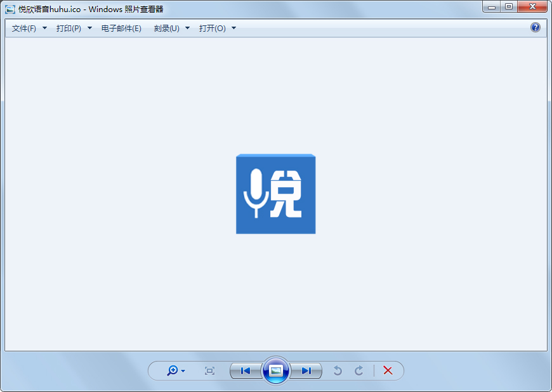This screenshot has height=392, width=552.
Task: Rotate the image clockwise
Action: click(359, 370)
